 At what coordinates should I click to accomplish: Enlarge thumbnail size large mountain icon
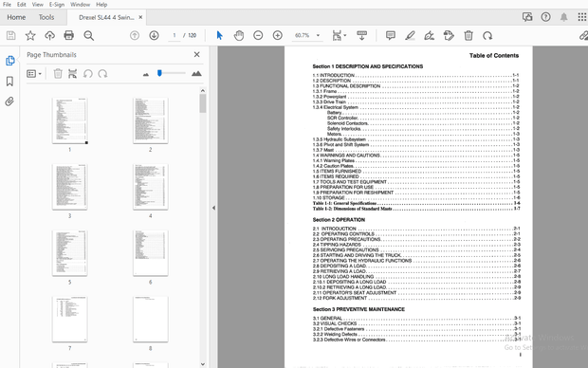coord(196,74)
